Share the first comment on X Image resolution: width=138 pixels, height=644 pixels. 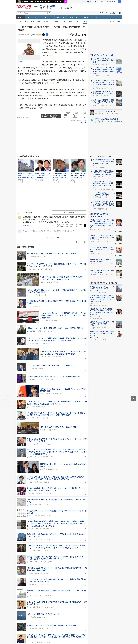[85, 225]
